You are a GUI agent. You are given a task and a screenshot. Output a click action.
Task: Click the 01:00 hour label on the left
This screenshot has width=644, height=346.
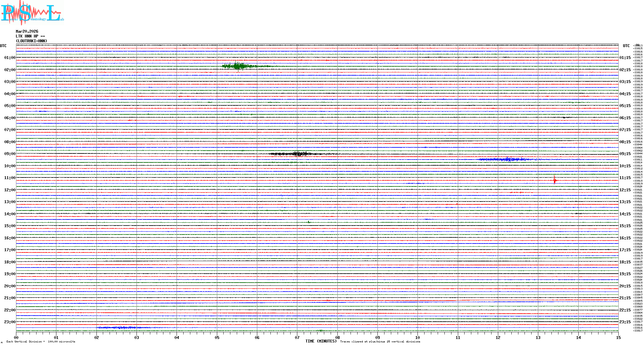[10, 58]
